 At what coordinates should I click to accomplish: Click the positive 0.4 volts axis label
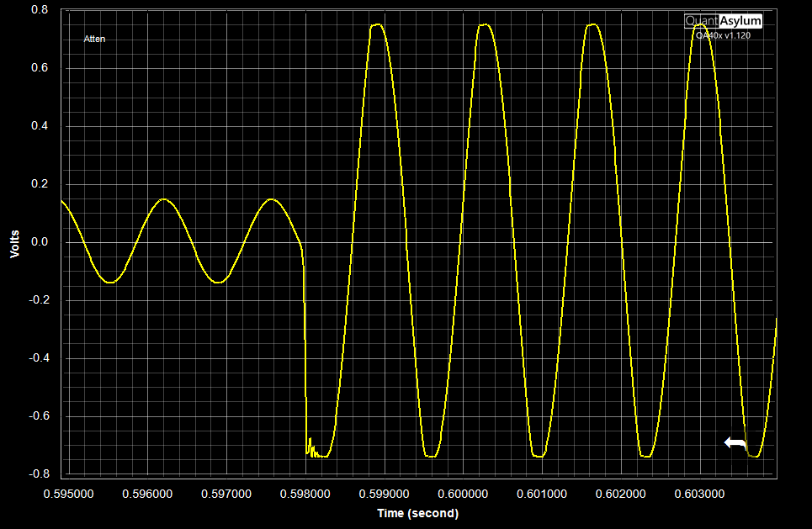[x=40, y=126]
